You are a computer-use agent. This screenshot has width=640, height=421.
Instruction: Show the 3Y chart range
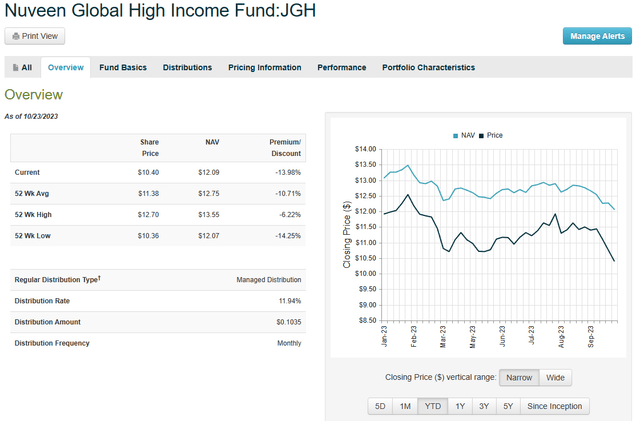483,406
